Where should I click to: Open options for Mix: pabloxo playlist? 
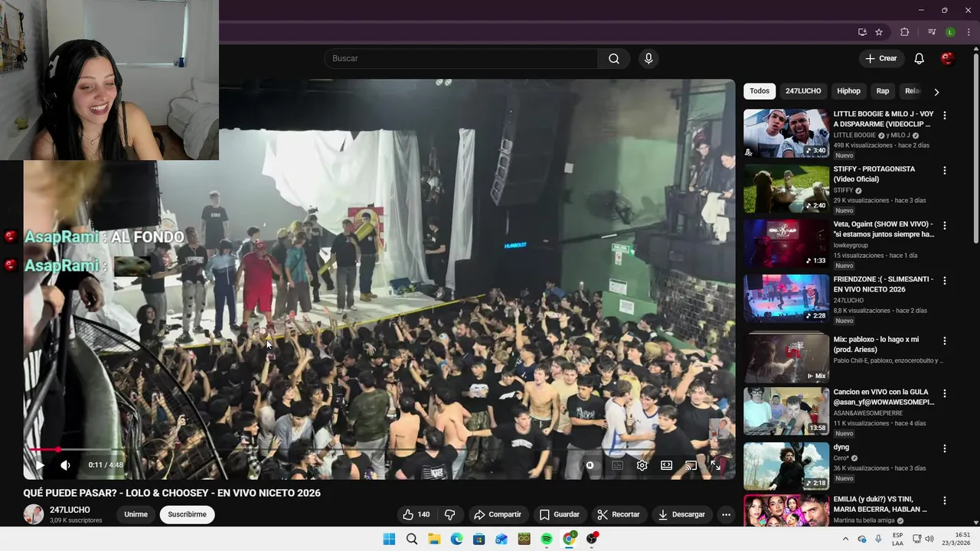944,341
